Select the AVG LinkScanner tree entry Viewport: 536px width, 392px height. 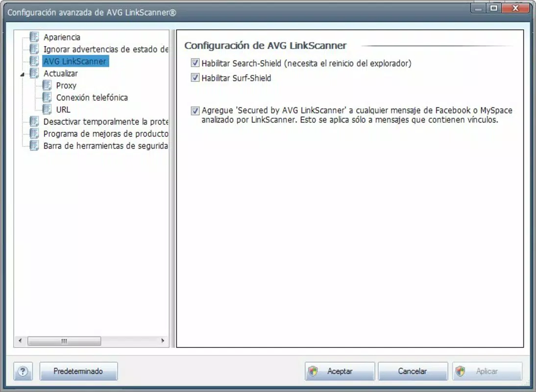tap(75, 61)
